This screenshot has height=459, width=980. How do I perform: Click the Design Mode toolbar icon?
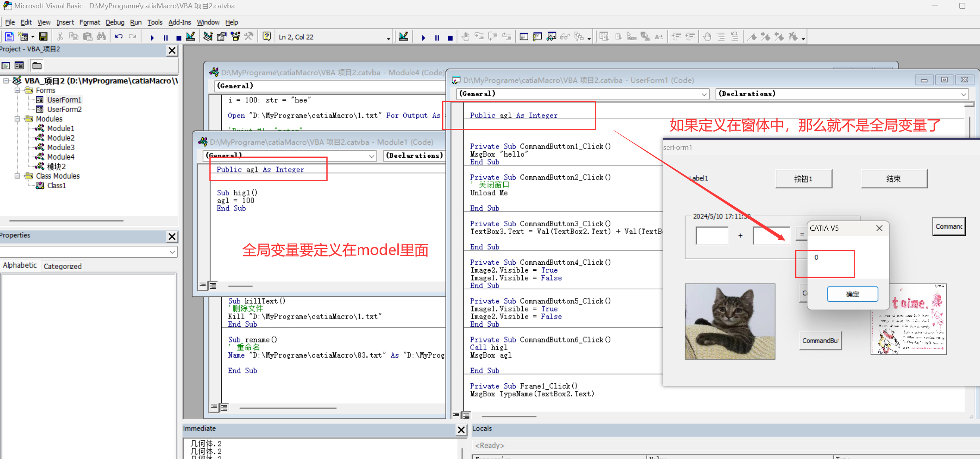[x=191, y=37]
